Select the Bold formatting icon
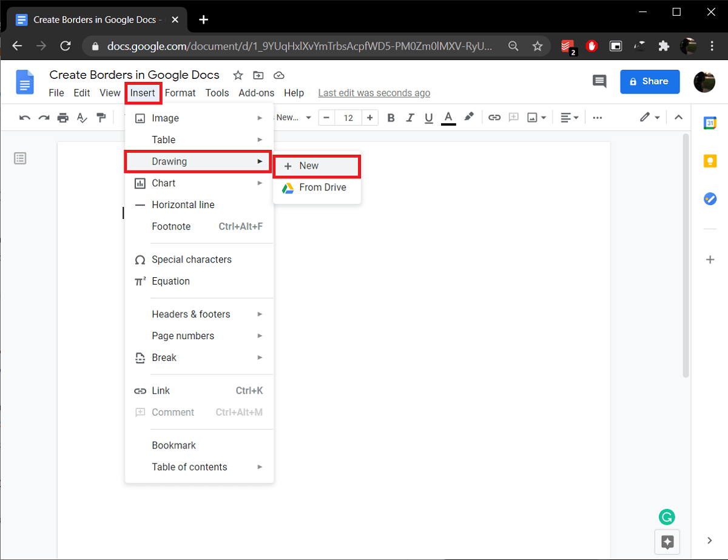 (391, 117)
